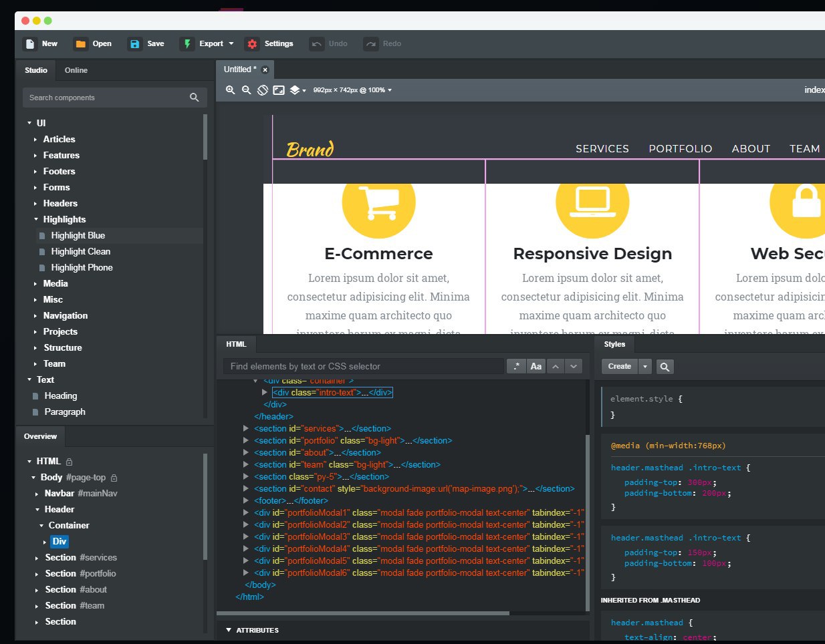Image resolution: width=825 pixels, height=644 pixels.
Task: Select the Paragraph component
Action: pyautogui.click(x=65, y=412)
